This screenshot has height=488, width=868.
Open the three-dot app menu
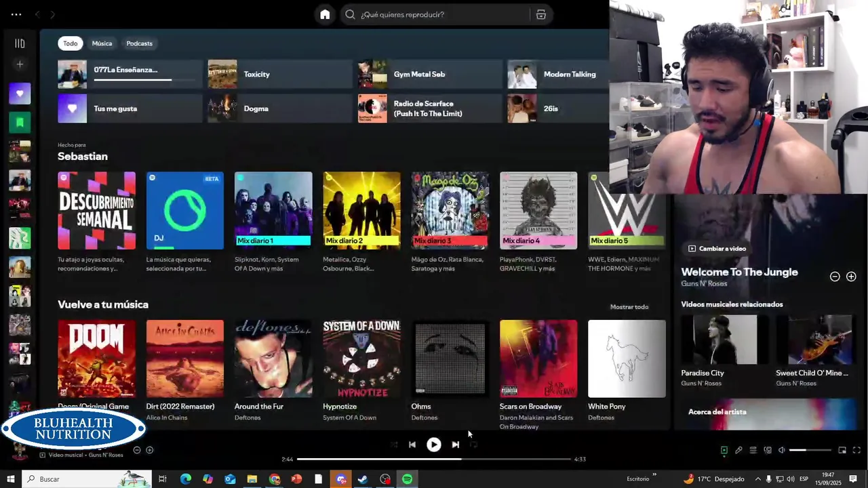[x=16, y=14]
